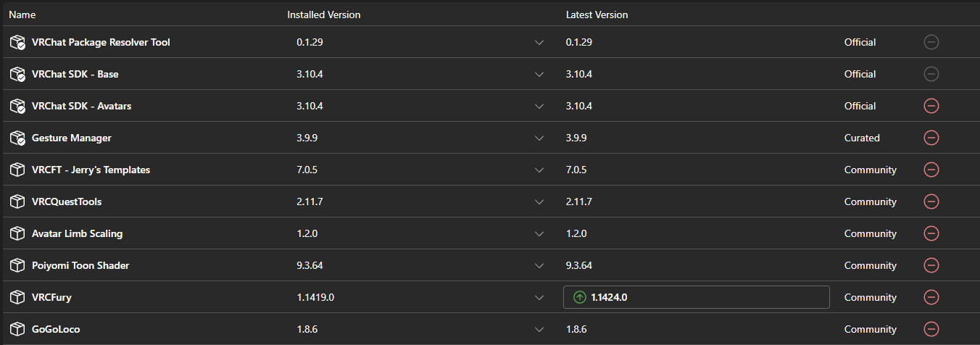Click the package icon beside VRChat SDK - Avatars
Image resolution: width=980 pixels, height=345 pixels.
17,107
